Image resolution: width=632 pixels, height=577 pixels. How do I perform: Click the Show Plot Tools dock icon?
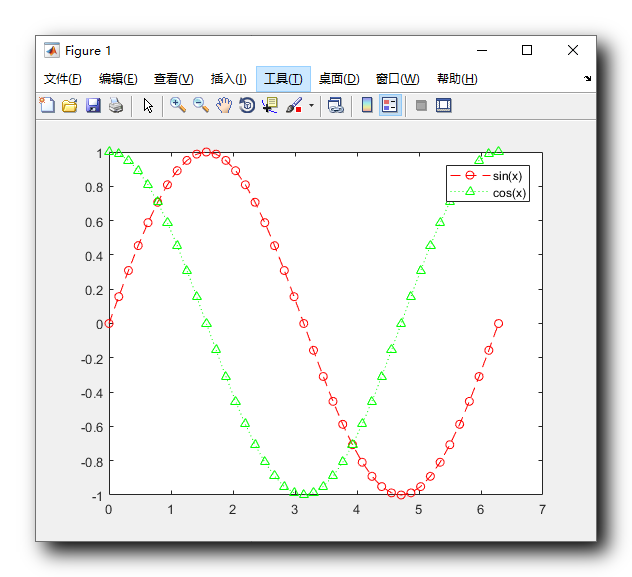[444, 106]
